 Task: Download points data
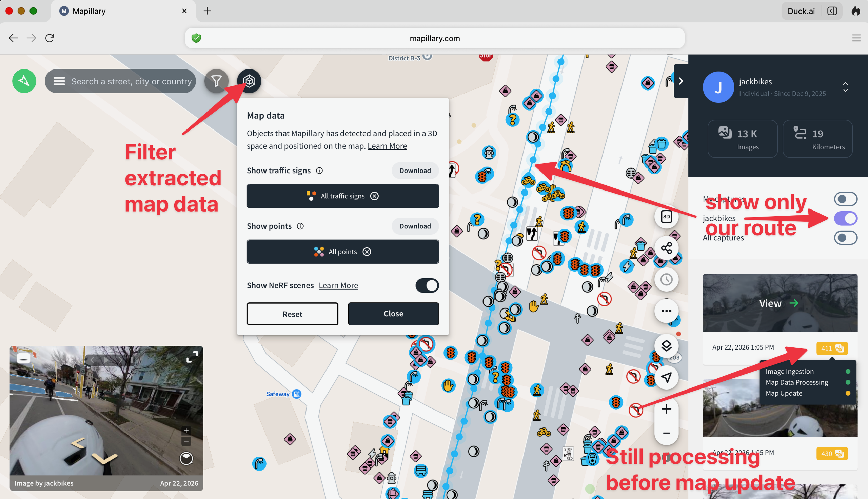tap(415, 226)
